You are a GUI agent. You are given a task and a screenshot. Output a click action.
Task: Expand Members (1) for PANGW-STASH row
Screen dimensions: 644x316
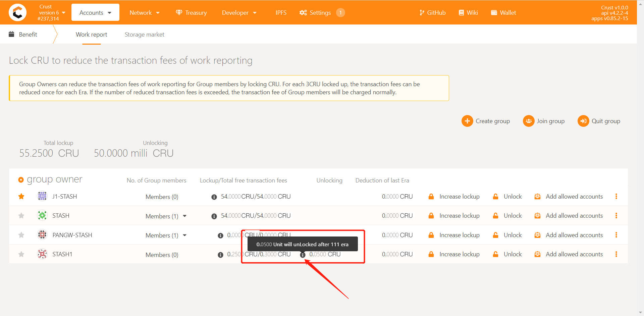coord(166,235)
